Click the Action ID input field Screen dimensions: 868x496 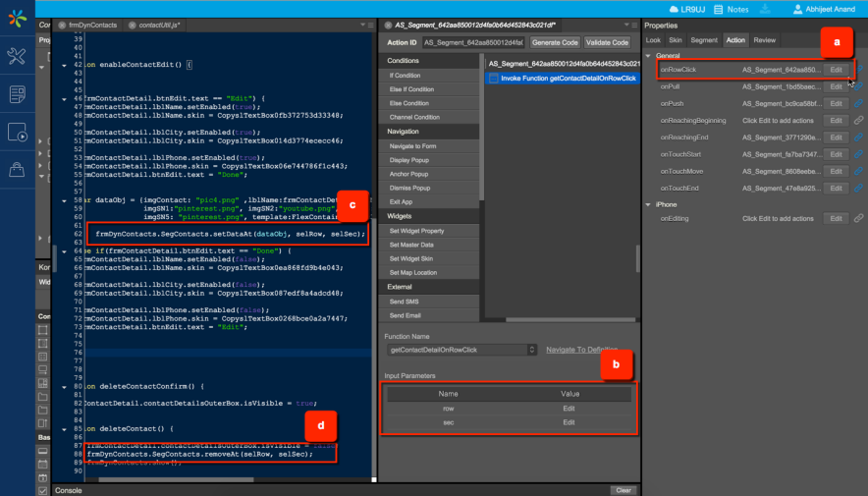tap(474, 42)
